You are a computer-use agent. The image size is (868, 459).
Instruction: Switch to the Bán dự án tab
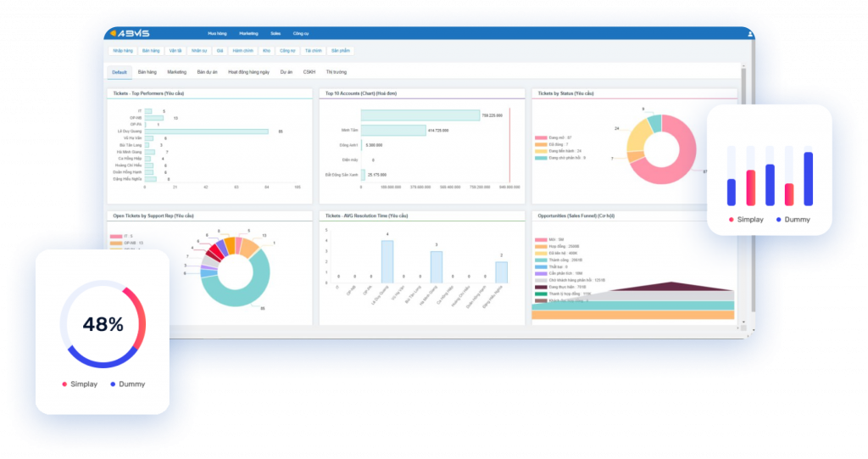point(207,72)
